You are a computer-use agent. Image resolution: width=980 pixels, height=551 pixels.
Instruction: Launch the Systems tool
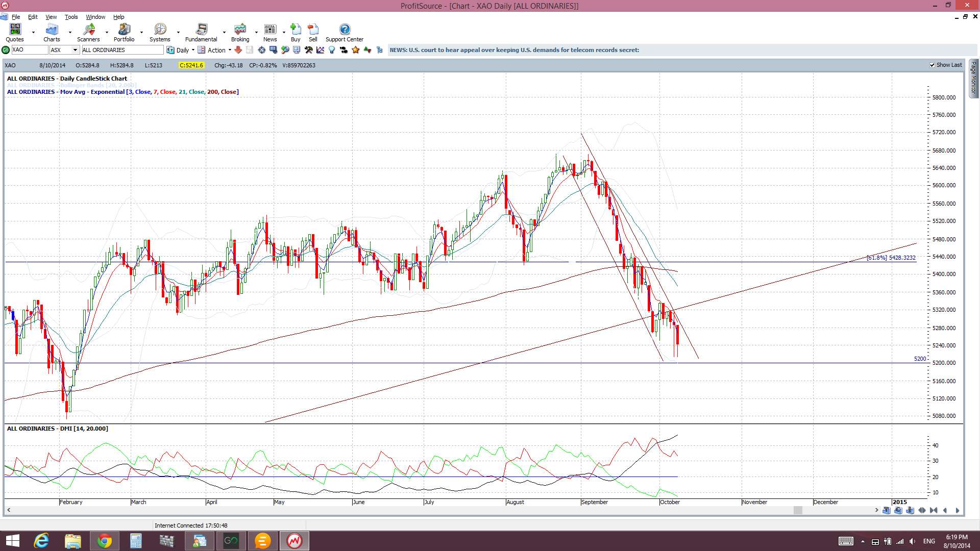point(160,33)
